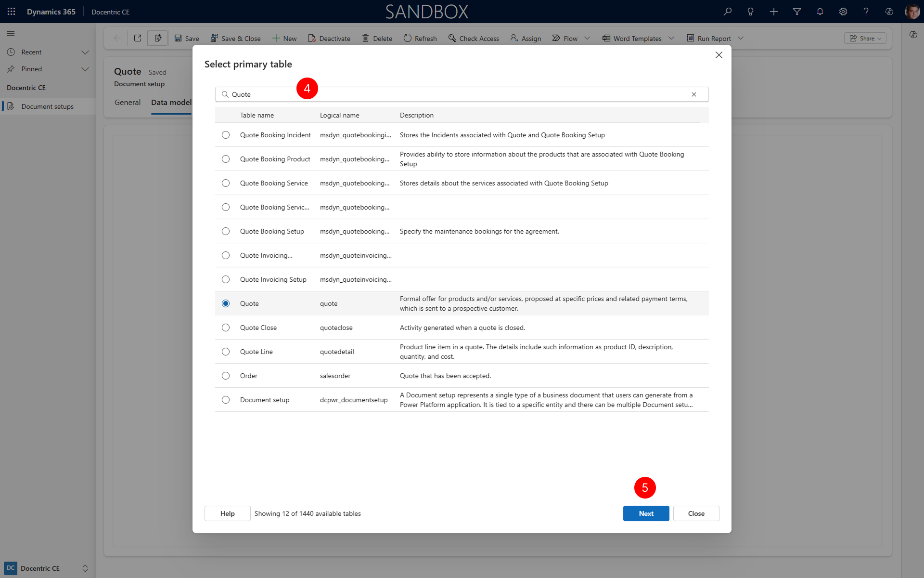Open the Word Templates dropdown arrow
This screenshot has width=924, height=578.
[x=671, y=38]
